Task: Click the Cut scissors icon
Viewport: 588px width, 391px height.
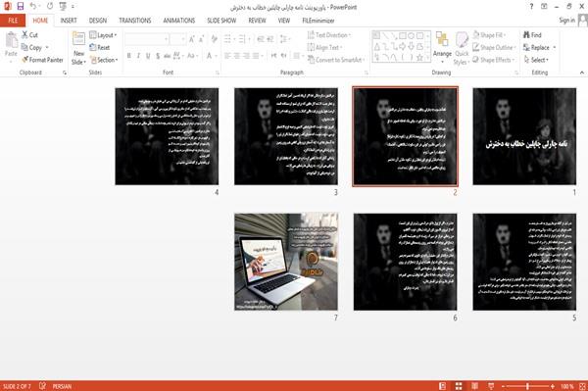Action: (x=24, y=35)
